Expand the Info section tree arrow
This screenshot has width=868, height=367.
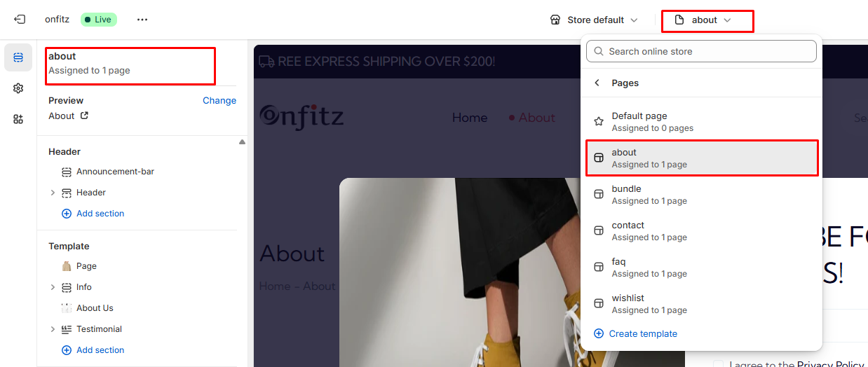point(53,287)
